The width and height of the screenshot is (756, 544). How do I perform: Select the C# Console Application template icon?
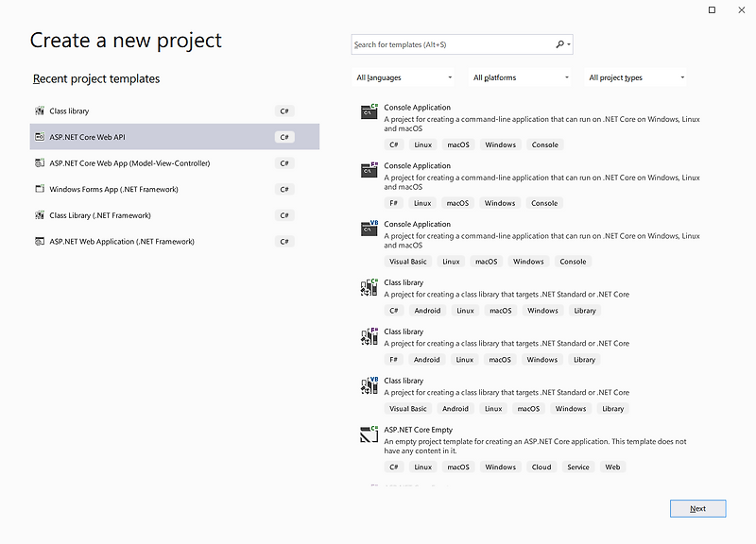[x=369, y=113]
